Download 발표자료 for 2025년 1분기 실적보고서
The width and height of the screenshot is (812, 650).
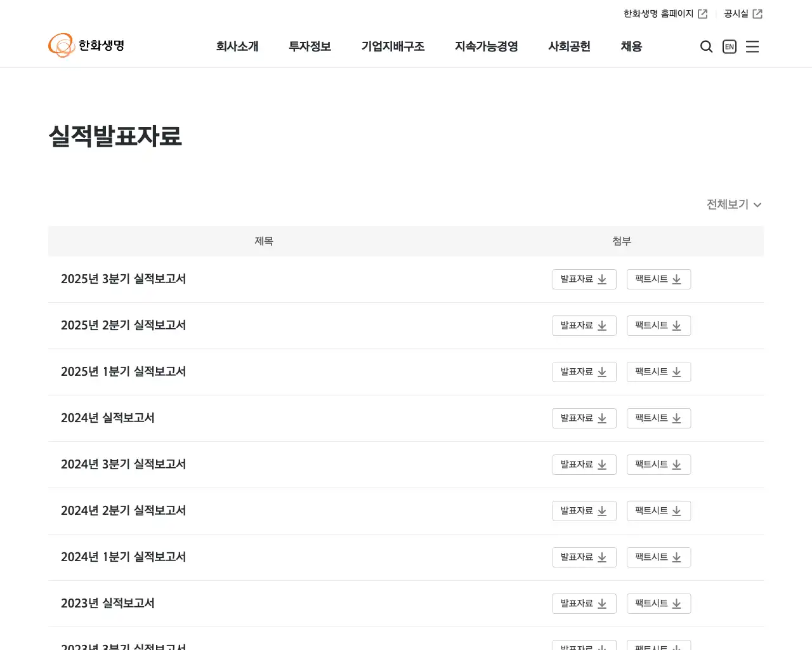point(584,371)
